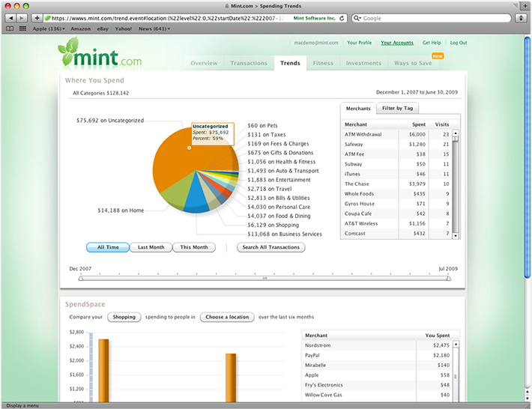Click '$14,188 on Home' pie label
Viewport: 532px width, 409px height.
click(121, 210)
